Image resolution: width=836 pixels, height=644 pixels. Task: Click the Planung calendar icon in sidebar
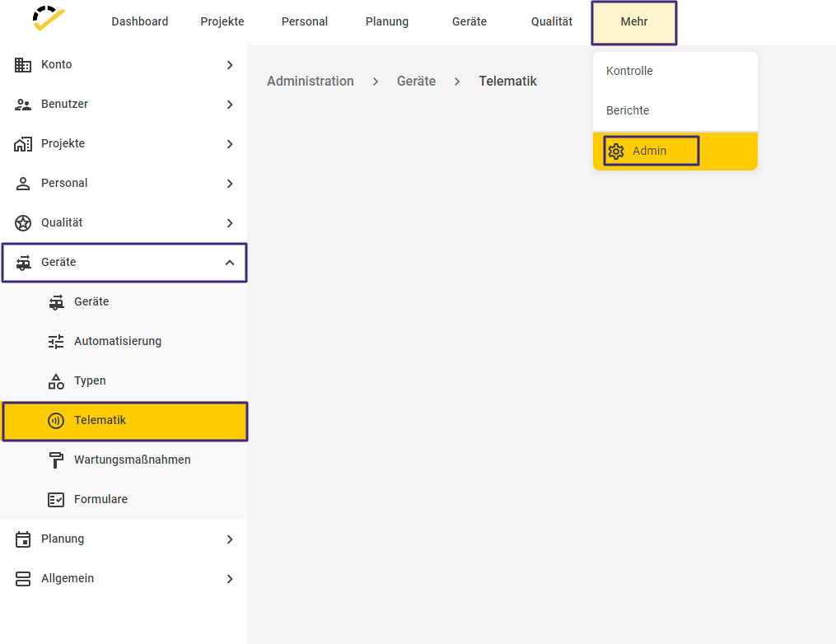pyautogui.click(x=23, y=539)
